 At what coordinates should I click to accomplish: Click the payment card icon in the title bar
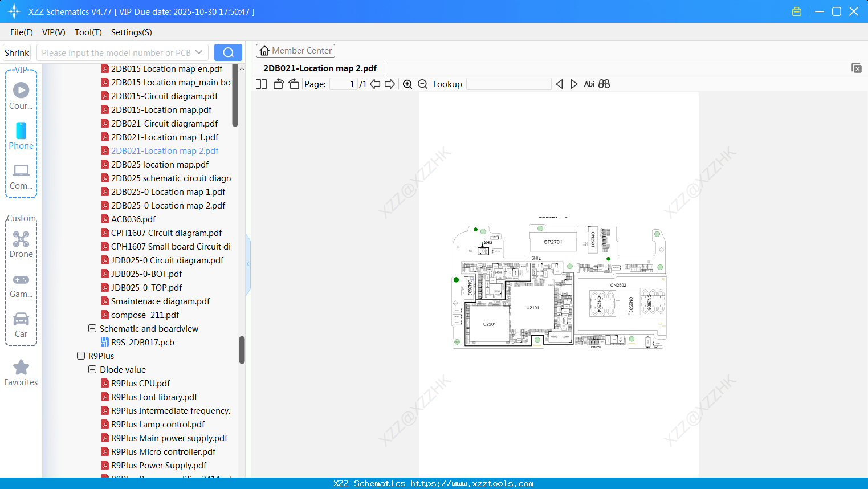796,11
